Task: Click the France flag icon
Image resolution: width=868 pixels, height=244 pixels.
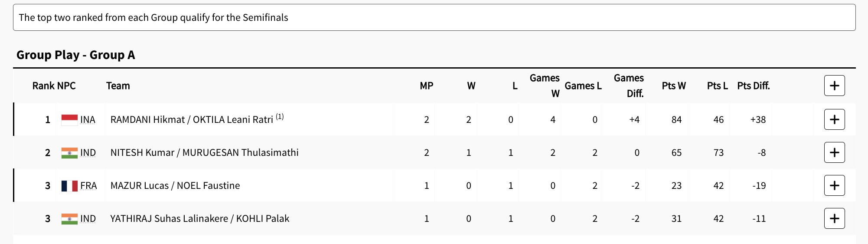Action: [x=69, y=186]
